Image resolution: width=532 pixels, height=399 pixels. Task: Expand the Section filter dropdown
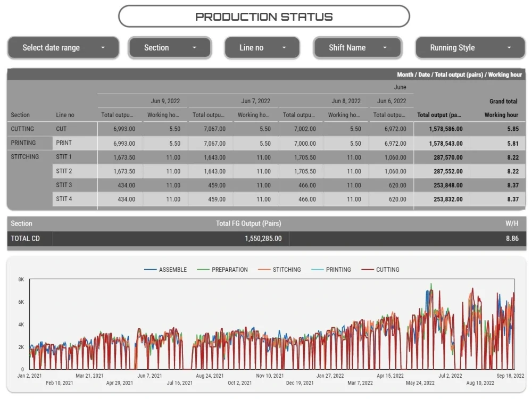170,47
